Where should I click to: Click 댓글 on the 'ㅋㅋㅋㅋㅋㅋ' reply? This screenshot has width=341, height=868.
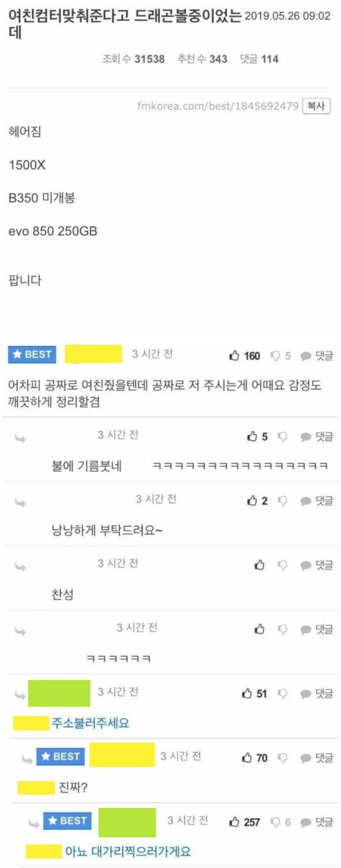[317, 629]
